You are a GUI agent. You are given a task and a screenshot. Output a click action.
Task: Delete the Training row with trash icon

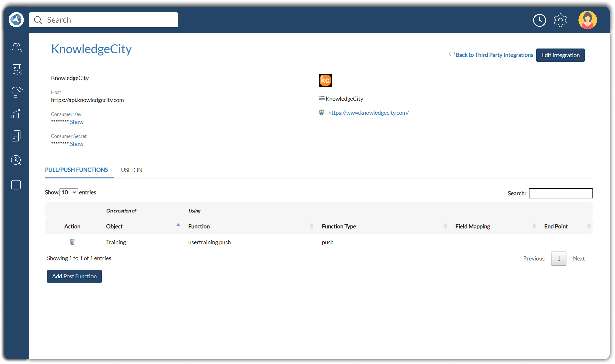pyautogui.click(x=72, y=242)
